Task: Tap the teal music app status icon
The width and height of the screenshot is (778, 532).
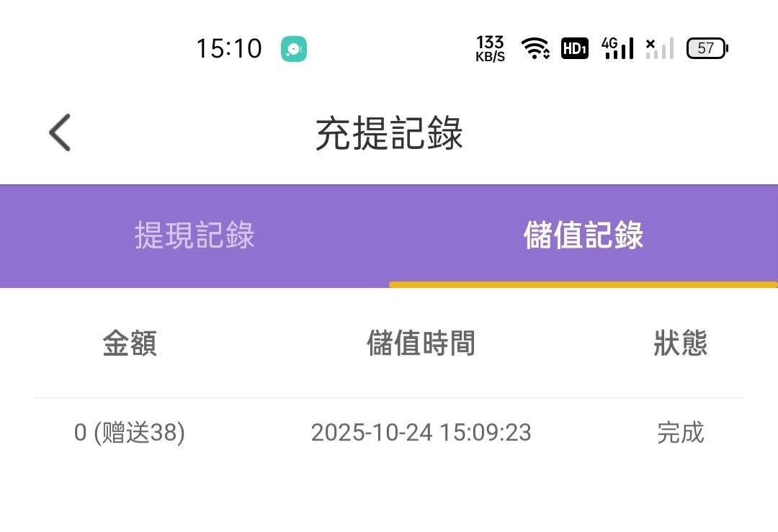Action: [294, 49]
